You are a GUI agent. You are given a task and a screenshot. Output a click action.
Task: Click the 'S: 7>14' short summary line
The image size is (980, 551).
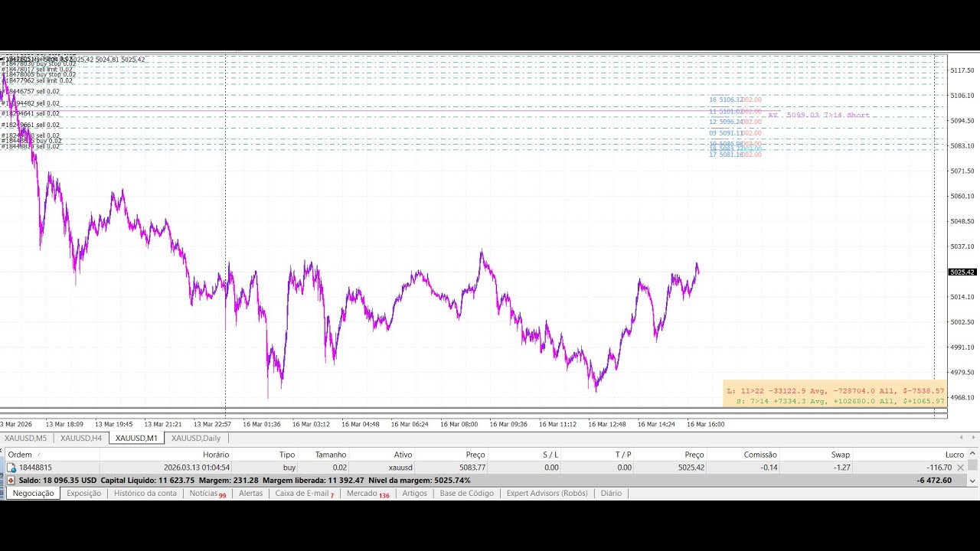pyautogui.click(x=840, y=401)
